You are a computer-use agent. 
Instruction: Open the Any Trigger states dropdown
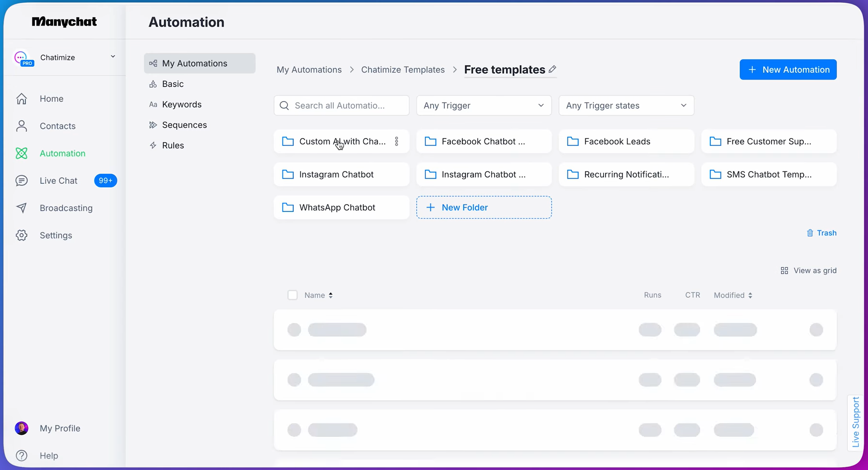626,106
